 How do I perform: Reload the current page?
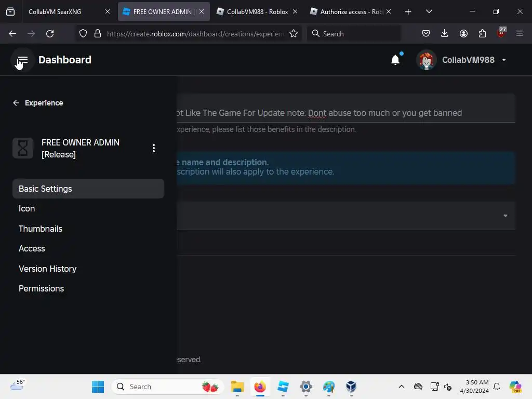[x=50, y=34]
